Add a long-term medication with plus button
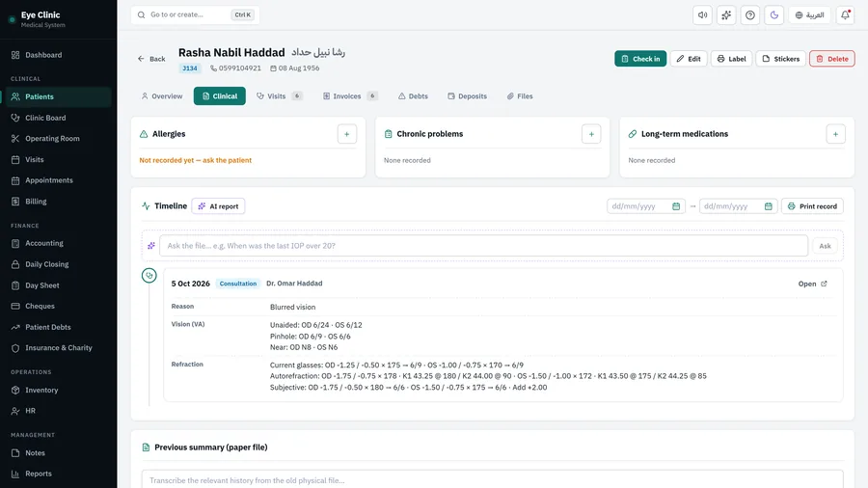 click(835, 134)
